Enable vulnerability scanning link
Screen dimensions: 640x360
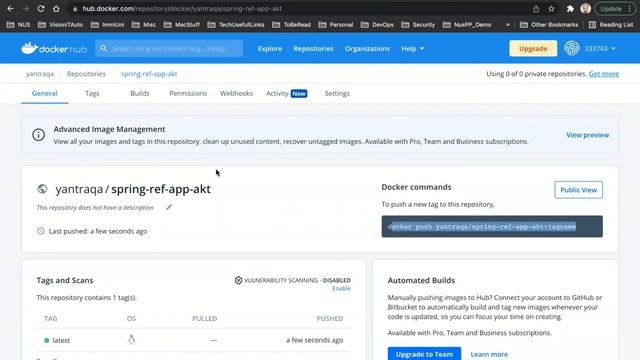(x=341, y=289)
